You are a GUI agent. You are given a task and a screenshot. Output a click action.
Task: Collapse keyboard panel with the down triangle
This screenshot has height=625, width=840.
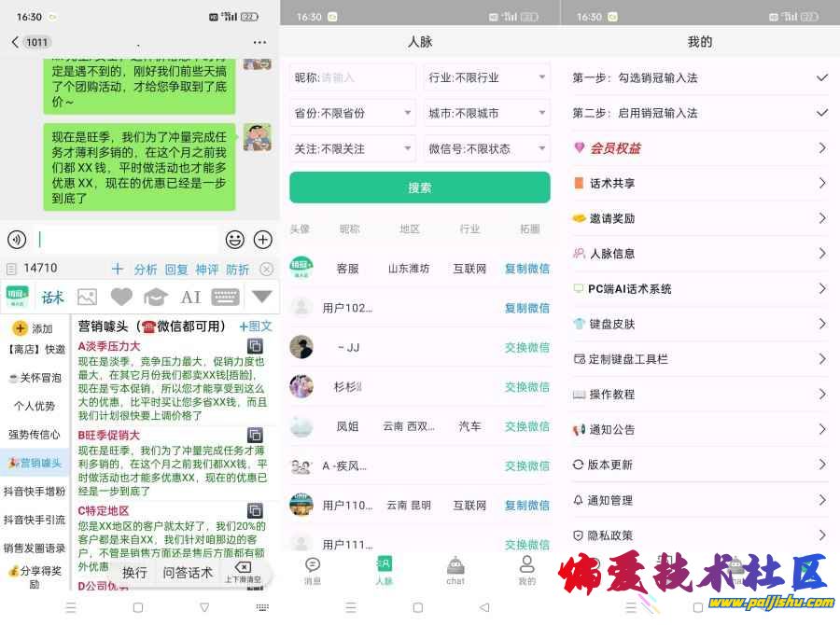tap(262, 297)
